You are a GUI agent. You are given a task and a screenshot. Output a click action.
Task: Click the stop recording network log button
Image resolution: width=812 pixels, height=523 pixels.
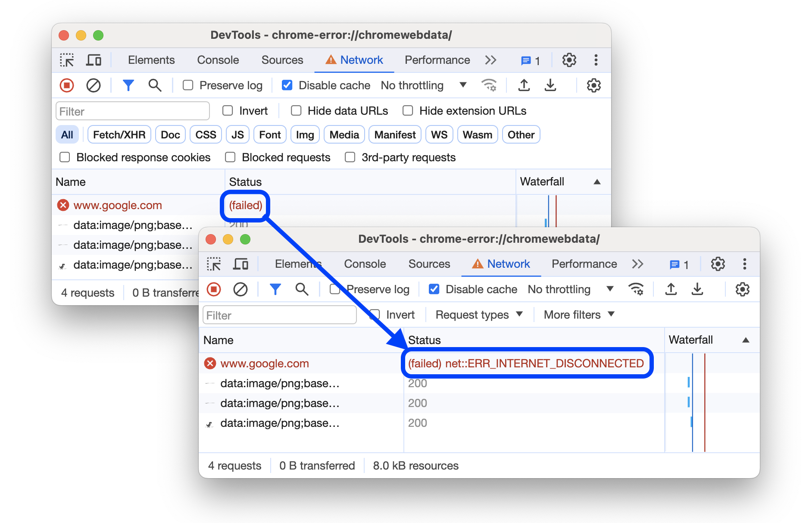click(214, 289)
